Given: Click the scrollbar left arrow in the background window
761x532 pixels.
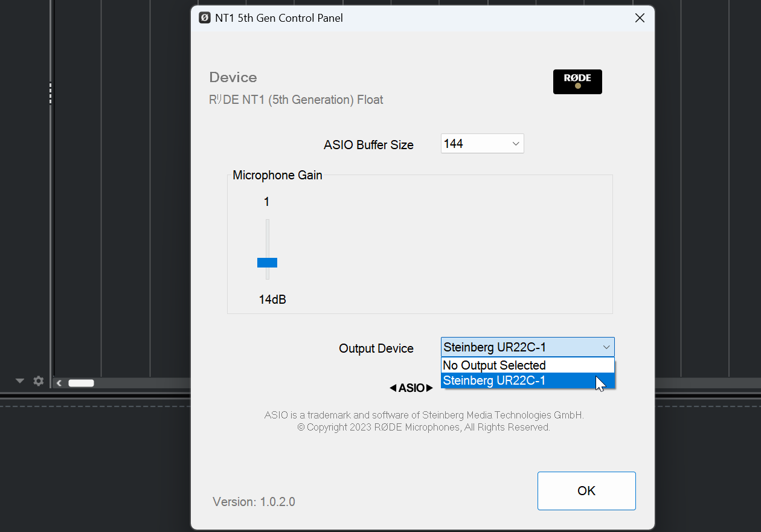Looking at the screenshot, I should click(x=59, y=383).
